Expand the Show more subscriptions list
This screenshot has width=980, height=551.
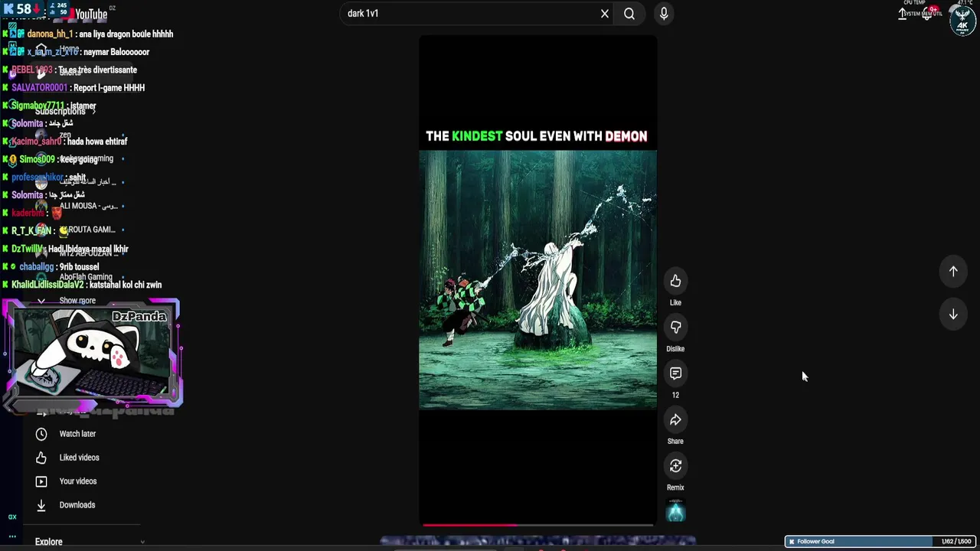click(x=77, y=301)
